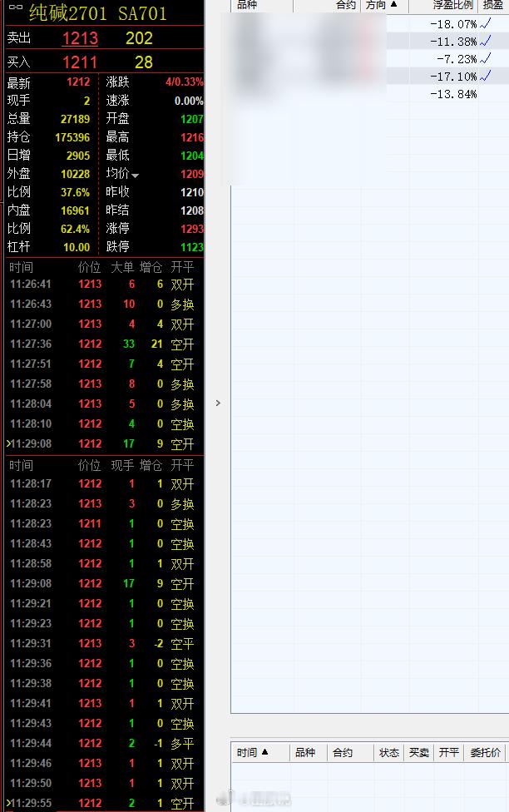Image resolution: width=509 pixels, height=812 pixels.
Task: Select big-order row at 11:27:58
Action: point(104,384)
